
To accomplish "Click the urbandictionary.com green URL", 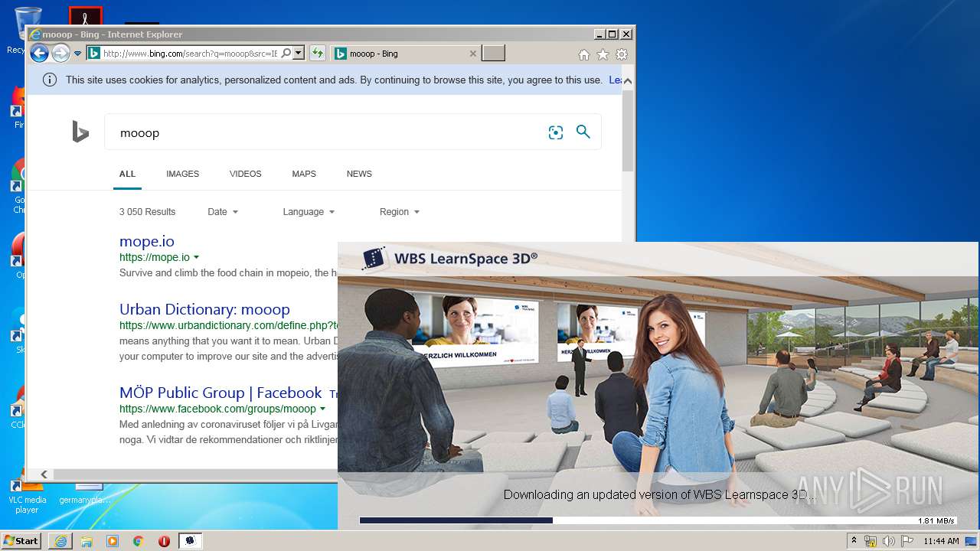I will tap(228, 325).
